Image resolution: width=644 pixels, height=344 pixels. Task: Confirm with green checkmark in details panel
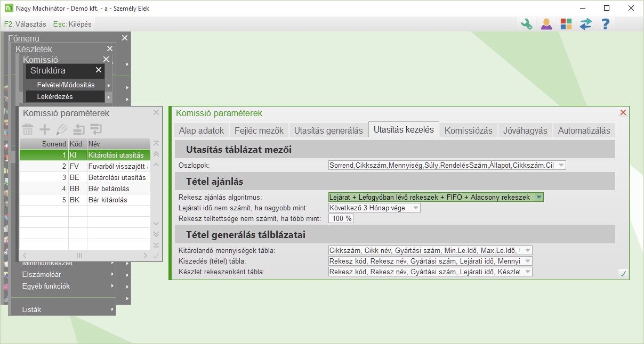[623, 273]
